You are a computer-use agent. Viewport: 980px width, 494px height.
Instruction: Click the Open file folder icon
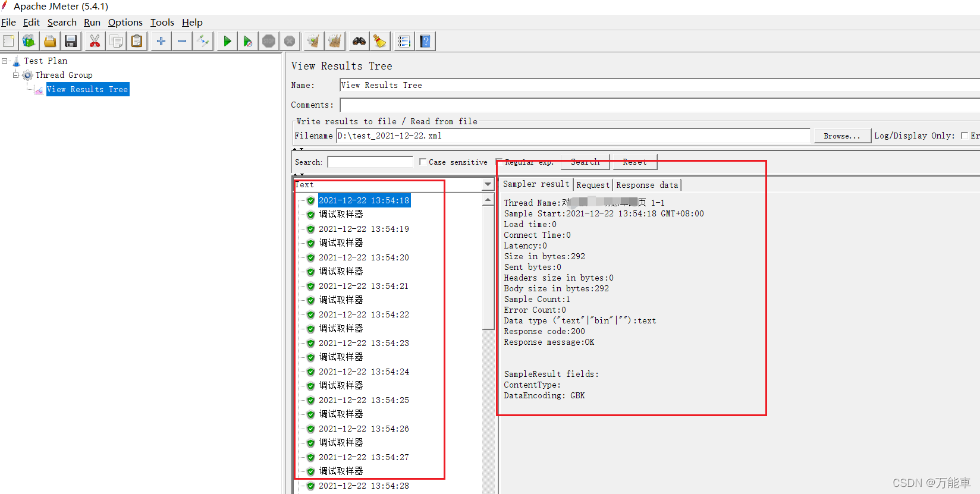[x=50, y=41]
